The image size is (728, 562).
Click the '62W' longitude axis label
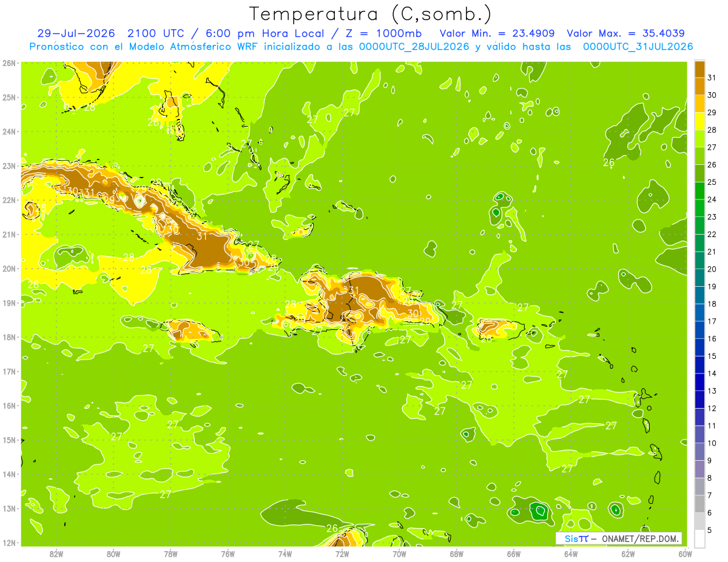pos(629,553)
